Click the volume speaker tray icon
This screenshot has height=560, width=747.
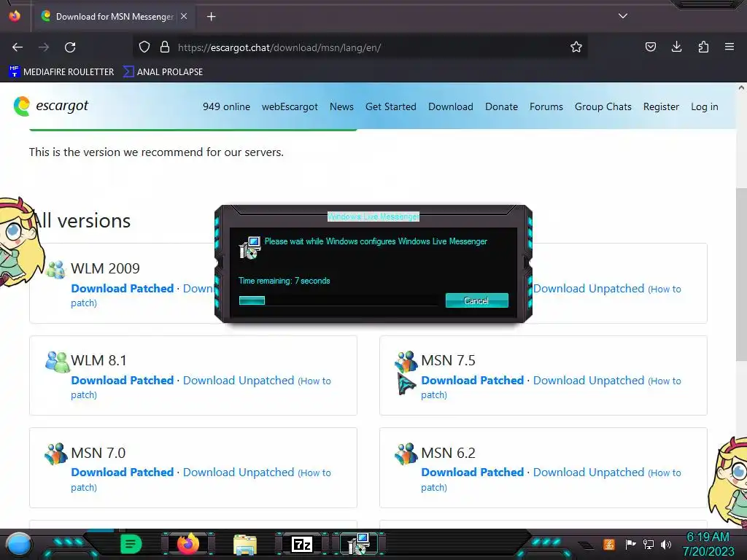click(665, 544)
